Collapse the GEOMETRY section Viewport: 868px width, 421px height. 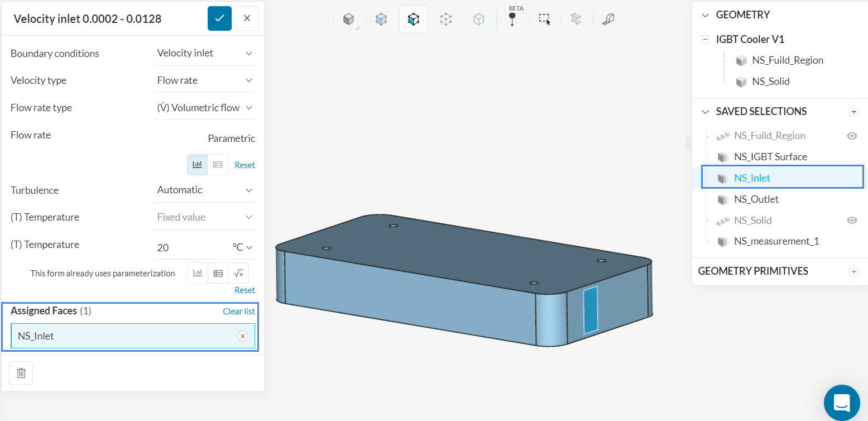pos(705,15)
